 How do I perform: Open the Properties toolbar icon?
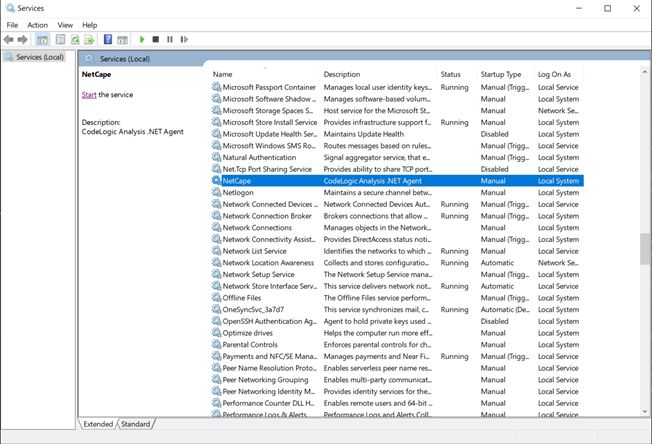pos(61,39)
